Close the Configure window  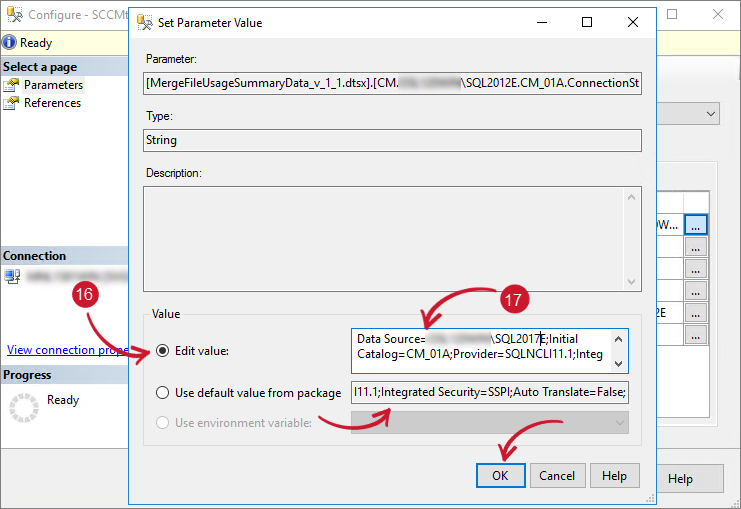tap(718, 15)
